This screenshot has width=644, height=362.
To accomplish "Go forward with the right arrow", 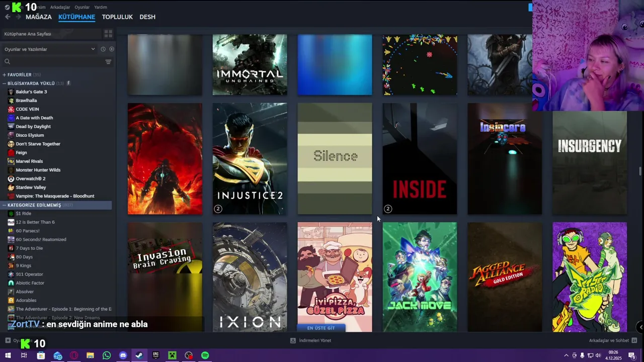I will pyautogui.click(x=18, y=17).
